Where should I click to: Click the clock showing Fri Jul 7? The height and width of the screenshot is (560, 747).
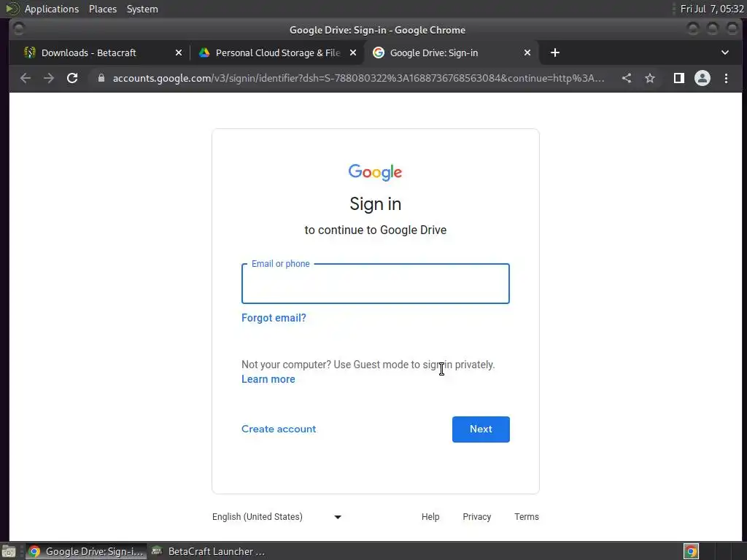(712, 9)
